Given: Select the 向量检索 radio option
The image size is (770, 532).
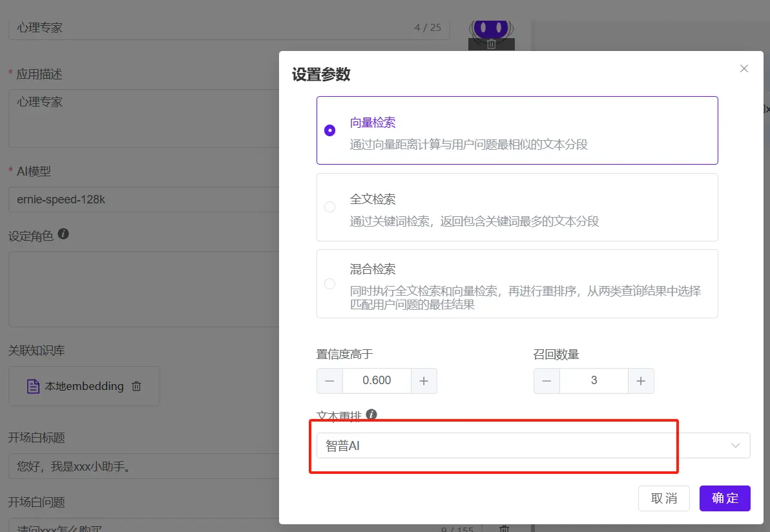Looking at the screenshot, I should click(x=329, y=130).
